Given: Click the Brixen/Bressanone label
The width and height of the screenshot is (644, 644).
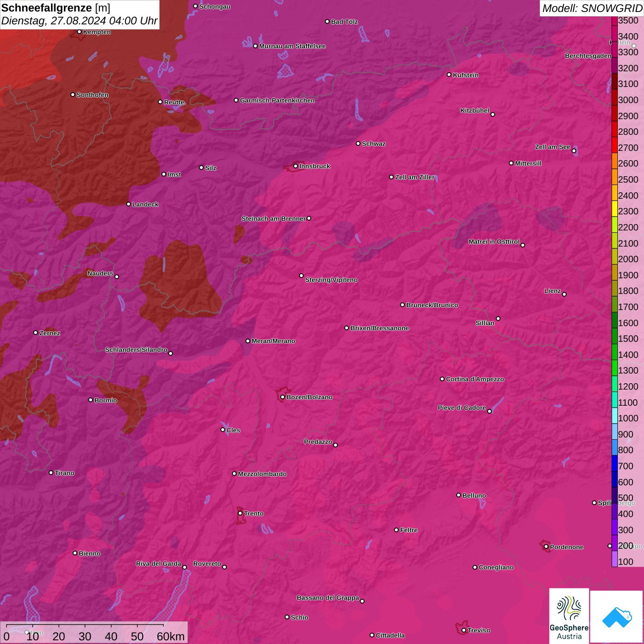Looking at the screenshot, I should click(379, 328).
